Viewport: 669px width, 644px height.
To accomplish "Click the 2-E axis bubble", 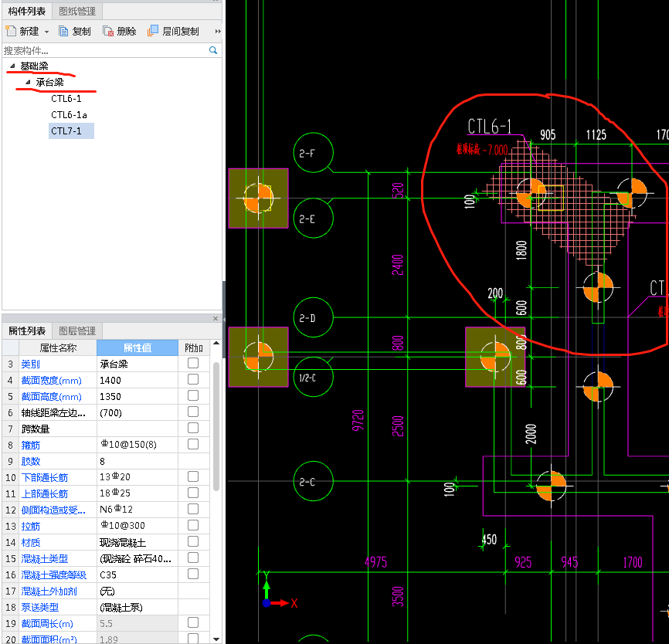I will point(313,219).
